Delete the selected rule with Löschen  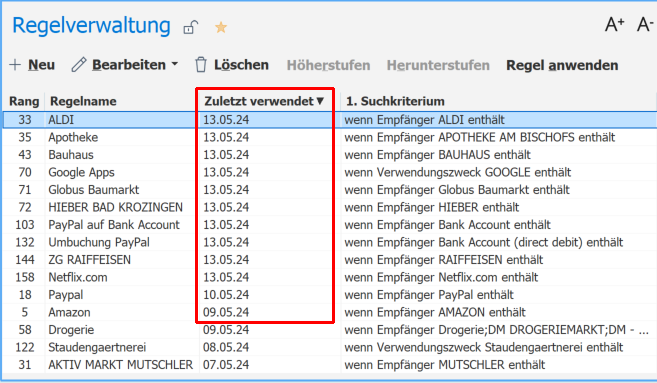232,65
